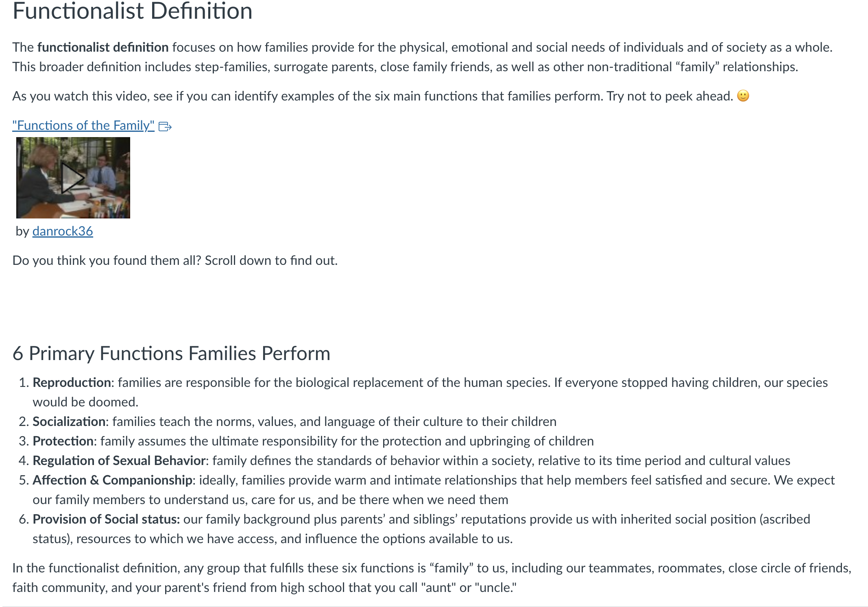The width and height of the screenshot is (868, 607).
Task: Click the closing paragraph mentioning teammates and roommates
Action: pyautogui.click(x=432, y=578)
